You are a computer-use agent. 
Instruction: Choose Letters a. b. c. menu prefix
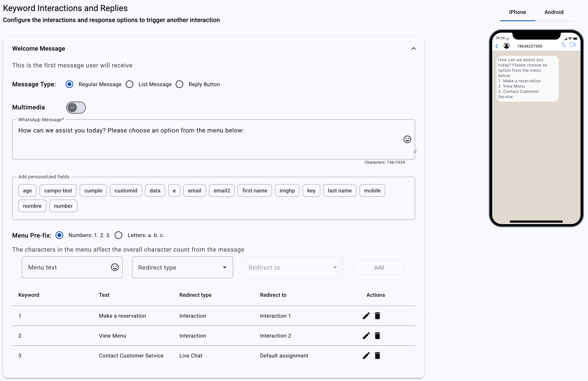(119, 235)
